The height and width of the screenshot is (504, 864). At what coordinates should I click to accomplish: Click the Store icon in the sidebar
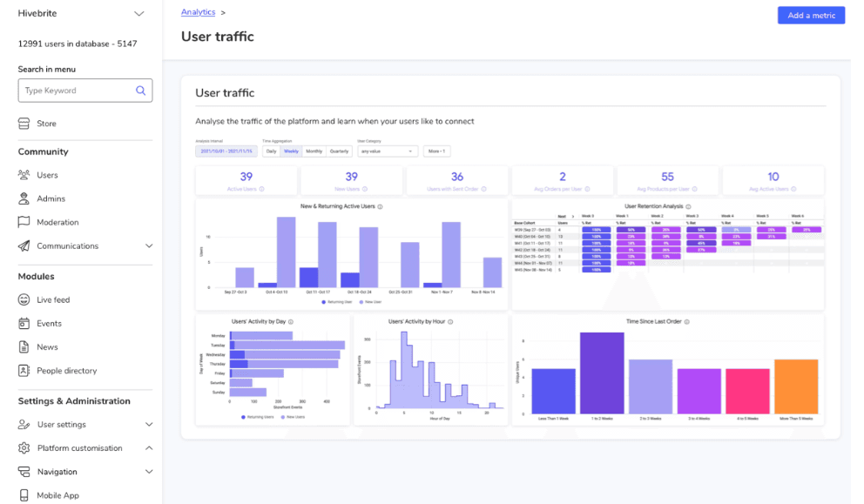(24, 124)
